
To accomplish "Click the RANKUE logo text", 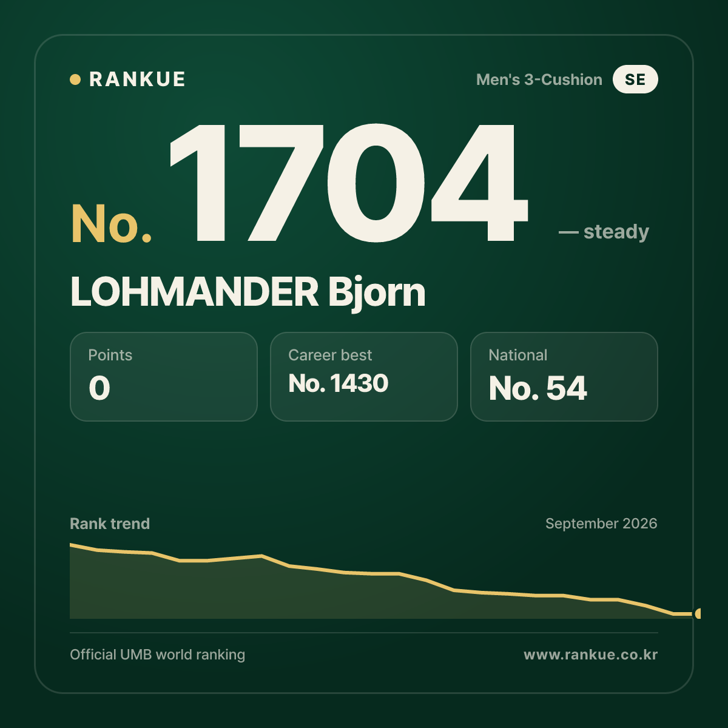I will pos(137,79).
